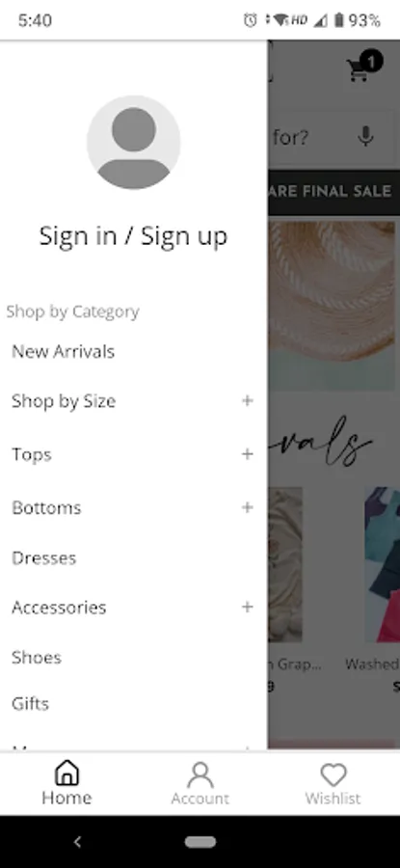Open the Account person icon
400x868 pixels.
[x=200, y=774]
